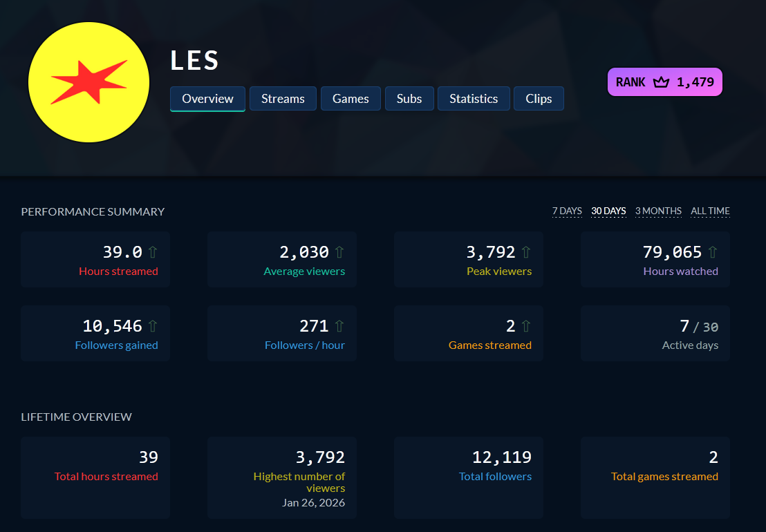
Task: Select the 3 MONTHS time range
Action: 658,211
